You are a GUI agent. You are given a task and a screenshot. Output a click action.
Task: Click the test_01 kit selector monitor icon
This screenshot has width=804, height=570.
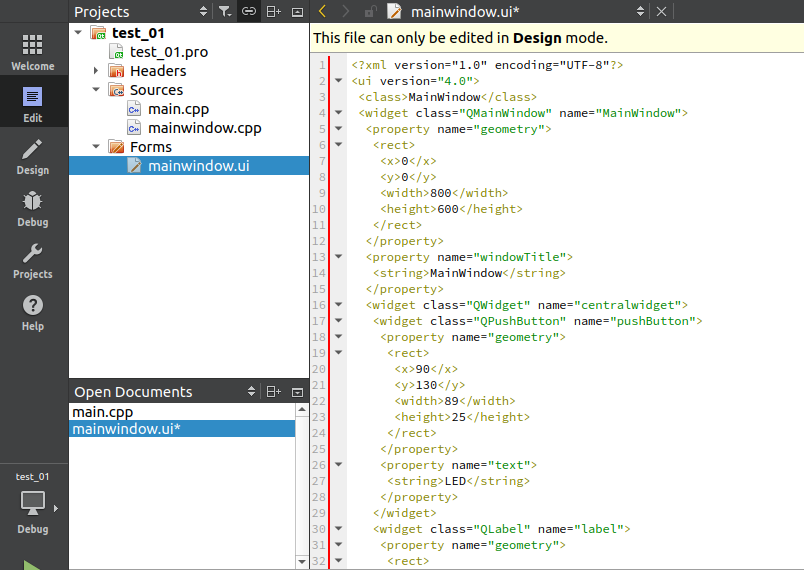tap(33, 502)
